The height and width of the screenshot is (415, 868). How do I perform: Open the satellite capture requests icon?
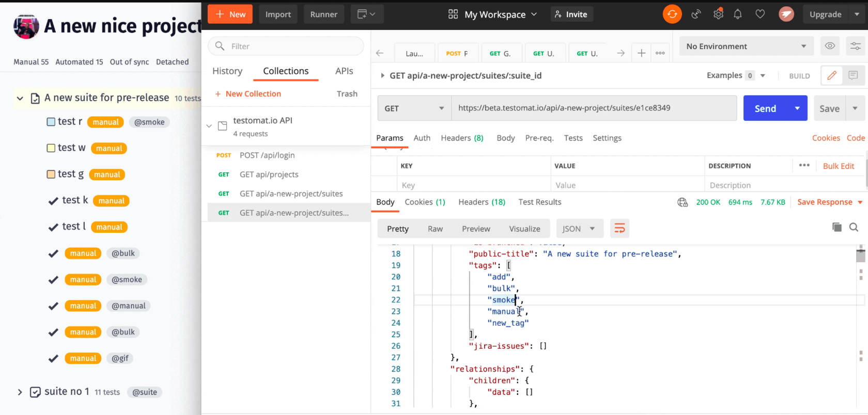[696, 14]
